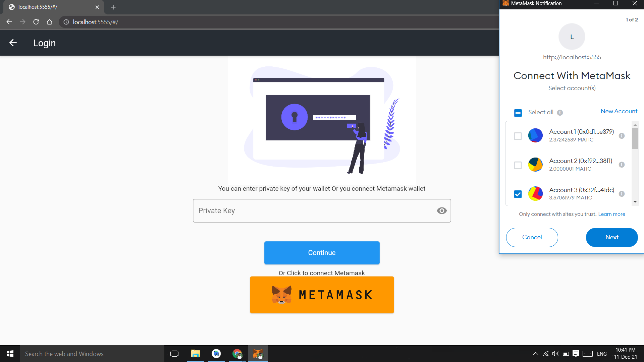Click the back arrow in Login header
This screenshot has width=644, height=362.
tap(13, 43)
